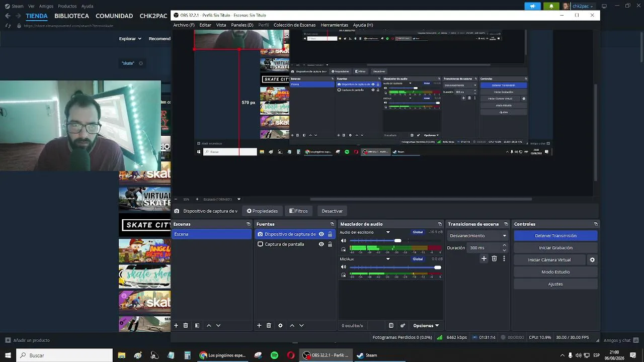Open Vista menu in OBS

[x=221, y=25]
